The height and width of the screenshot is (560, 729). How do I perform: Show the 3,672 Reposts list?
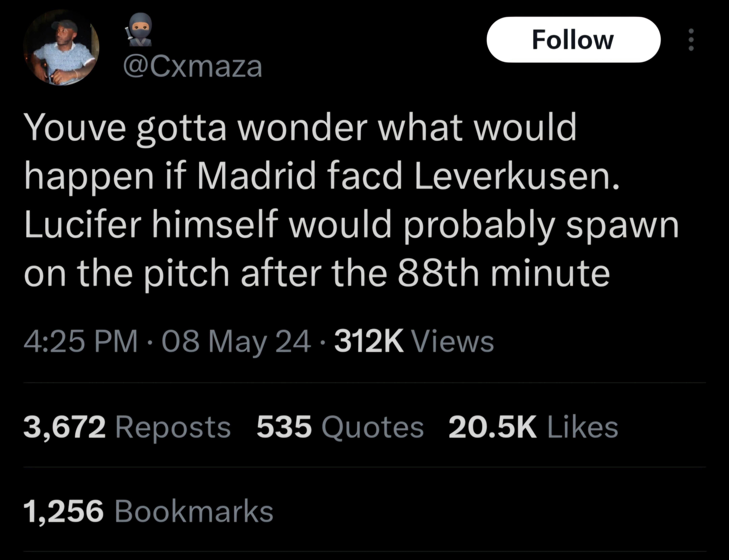pos(127,427)
